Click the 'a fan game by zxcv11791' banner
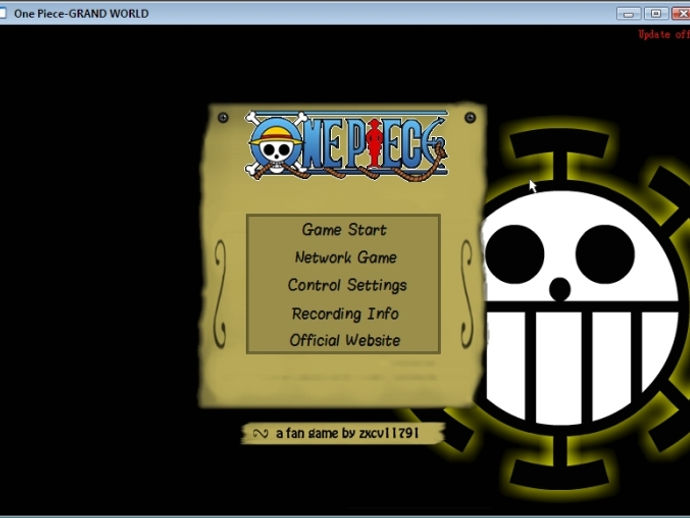This screenshot has width=690, height=518. point(343,434)
